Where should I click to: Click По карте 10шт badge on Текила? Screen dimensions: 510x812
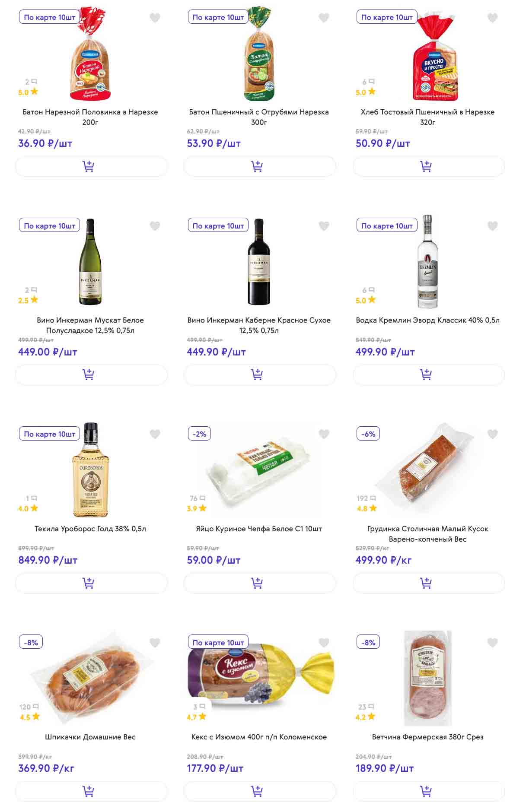click(x=49, y=434)
